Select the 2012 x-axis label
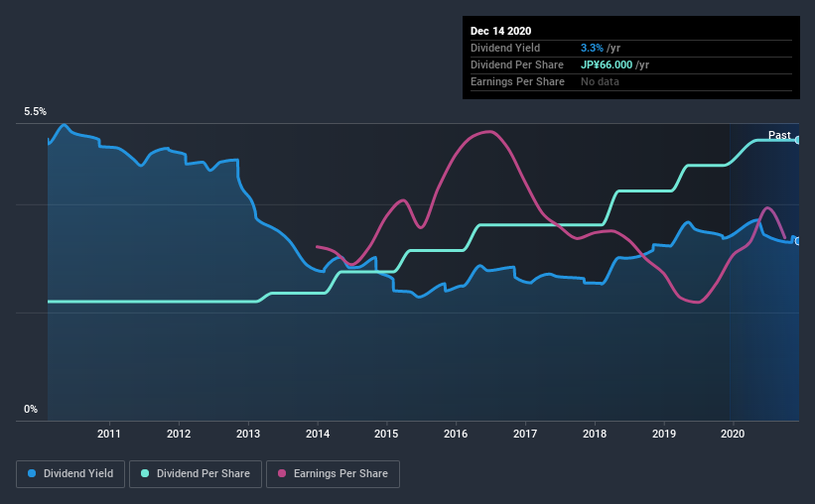The width and height of the screenshot is (815, 504). click(x=179, y=434)
